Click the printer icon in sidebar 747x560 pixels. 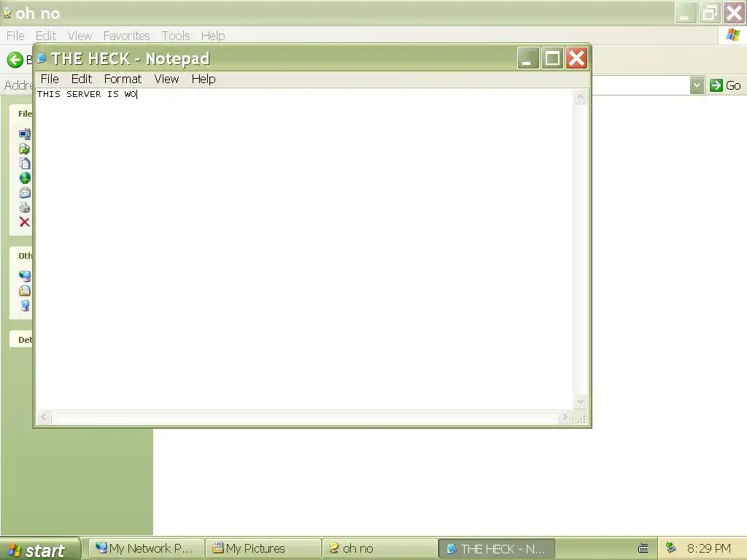coord(25,207)
